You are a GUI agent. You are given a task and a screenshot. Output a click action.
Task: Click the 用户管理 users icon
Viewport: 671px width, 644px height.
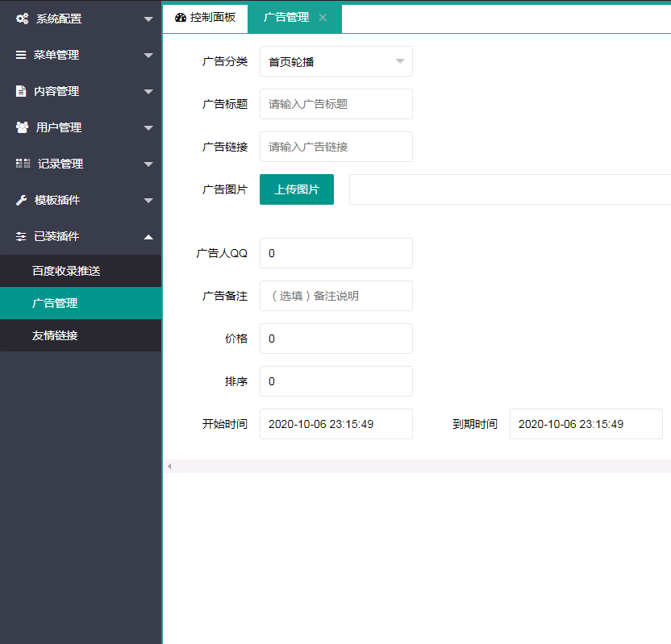point(23,127)
